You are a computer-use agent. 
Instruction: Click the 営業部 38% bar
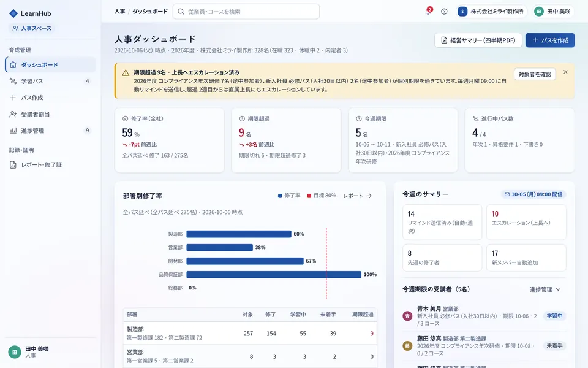[x=220, y=247]
